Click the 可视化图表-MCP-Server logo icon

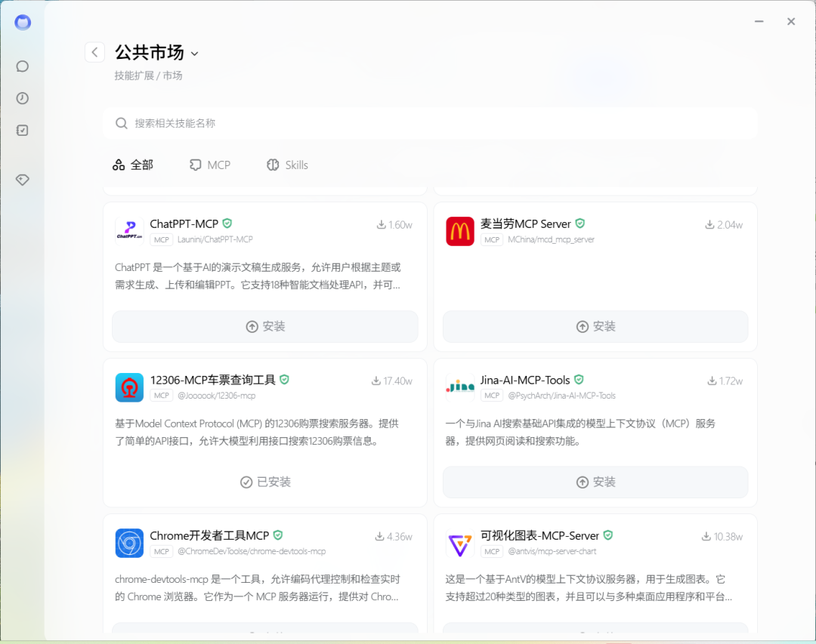click(459, 543)
